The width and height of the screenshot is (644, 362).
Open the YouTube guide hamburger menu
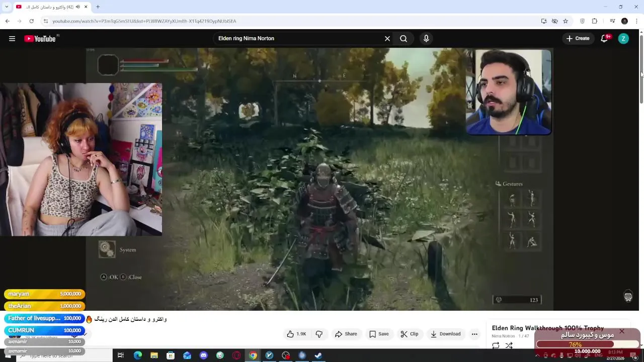[12, 39]
